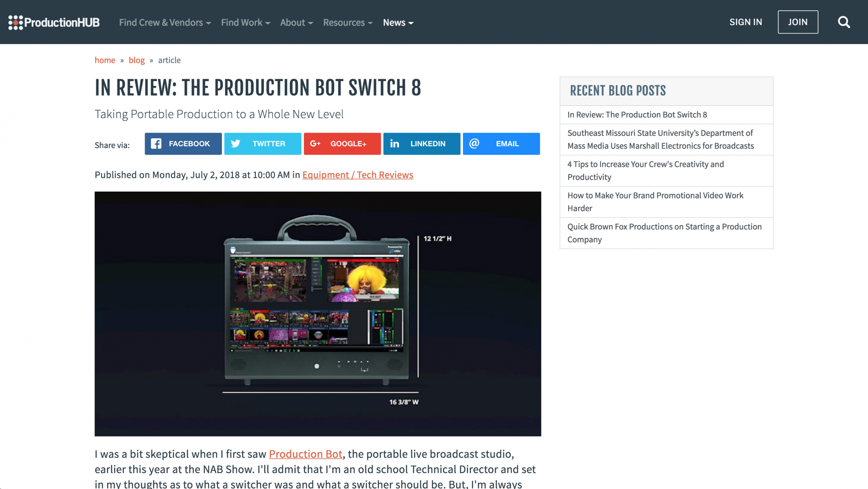Open the About dropdown menu

[x=297, y=22]
